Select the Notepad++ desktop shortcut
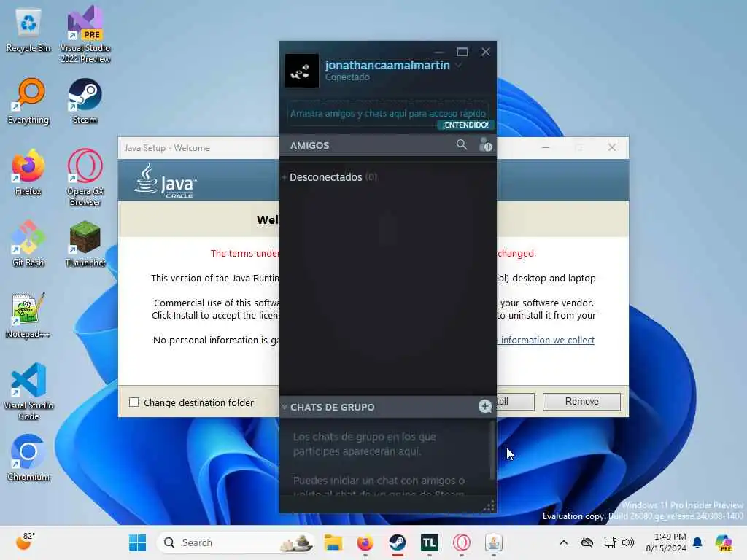This screenshot has height=560, width=747. click(x=28, y=315)
